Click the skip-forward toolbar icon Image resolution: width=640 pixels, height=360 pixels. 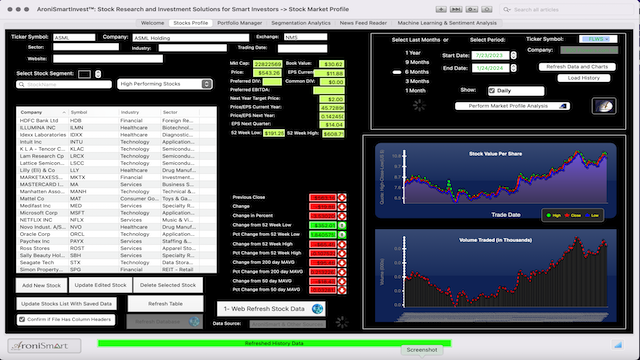click(x=456, y=9)
